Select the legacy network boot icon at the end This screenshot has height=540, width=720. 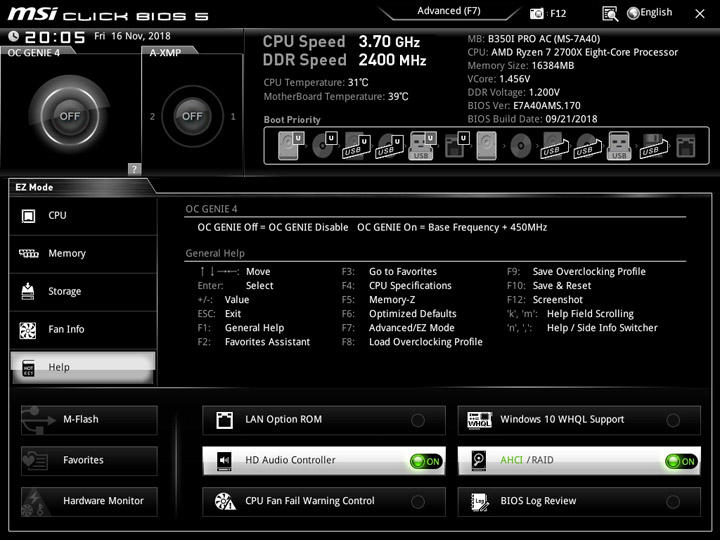(686, 146)
